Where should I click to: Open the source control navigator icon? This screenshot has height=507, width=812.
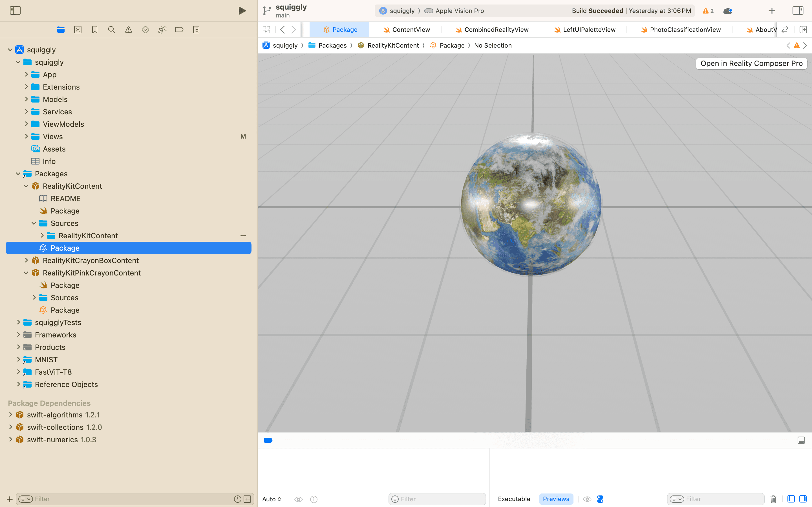tap(78, 30)
